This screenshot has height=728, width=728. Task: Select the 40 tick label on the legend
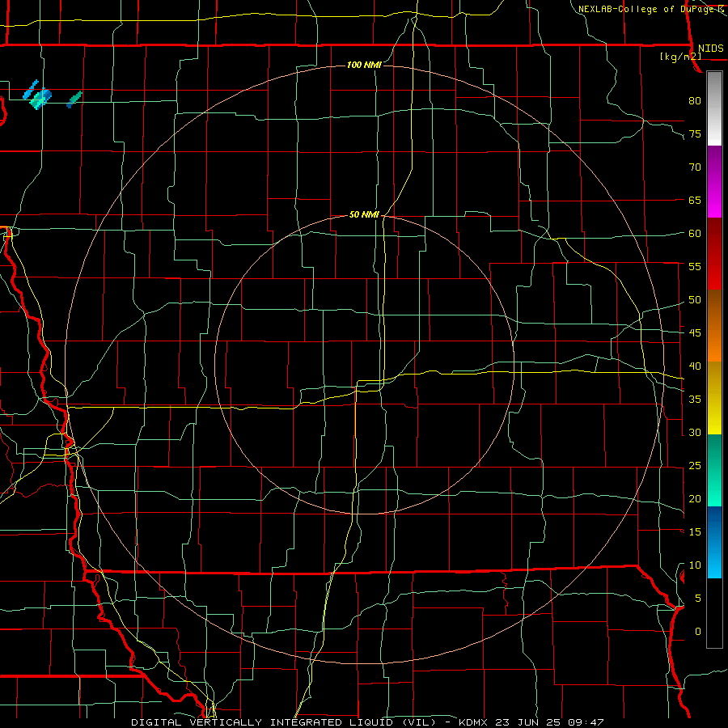click(x=695, y=366)
